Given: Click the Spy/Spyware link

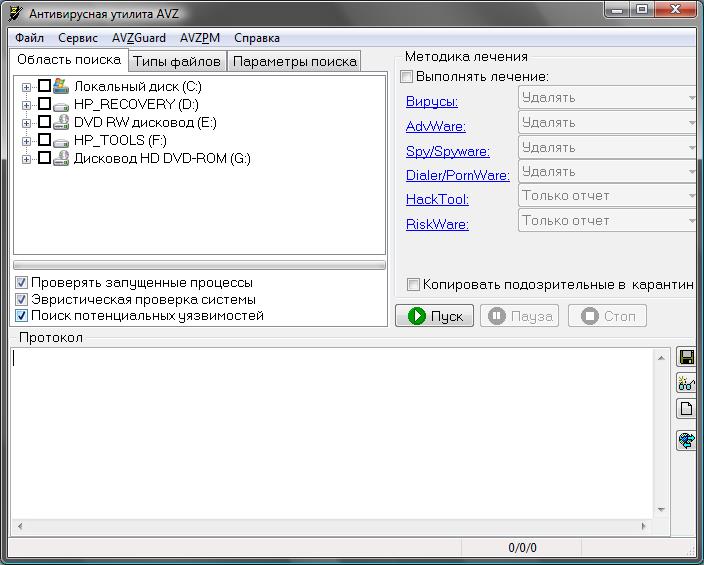Looking at the screenshot, I should coord(447,151).
